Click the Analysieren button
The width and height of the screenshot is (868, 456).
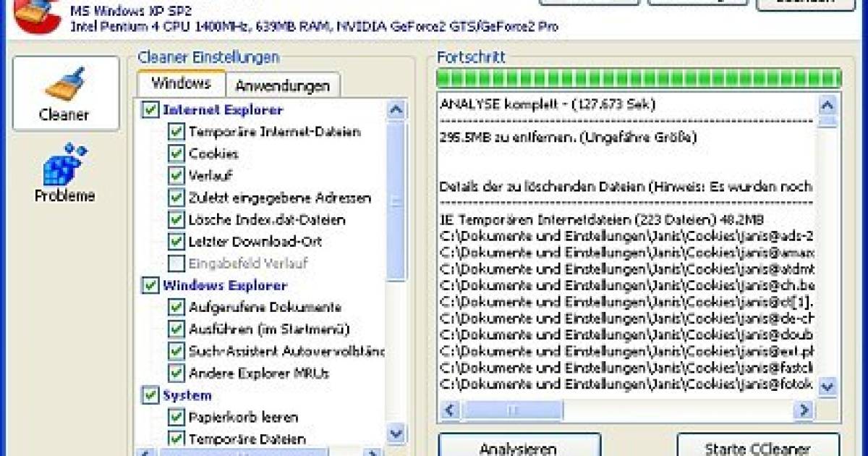click(518, 447)
